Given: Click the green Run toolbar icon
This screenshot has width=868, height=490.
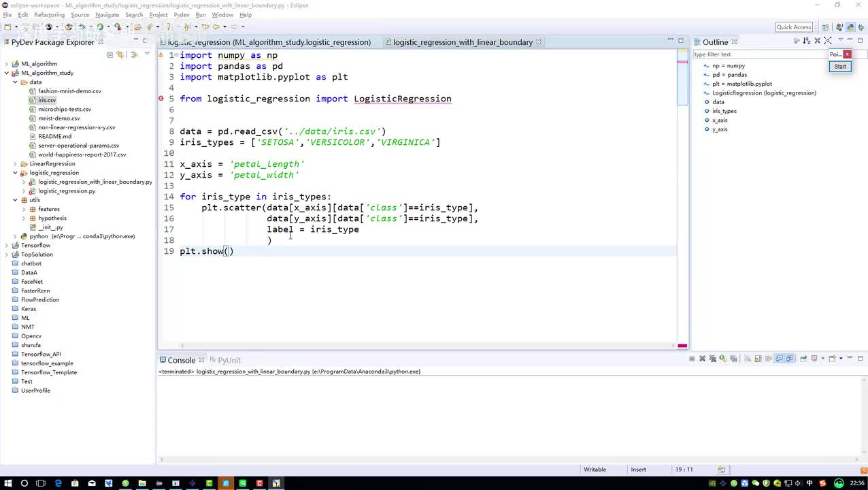Looking at the screenshot, I should click(100, 27).
